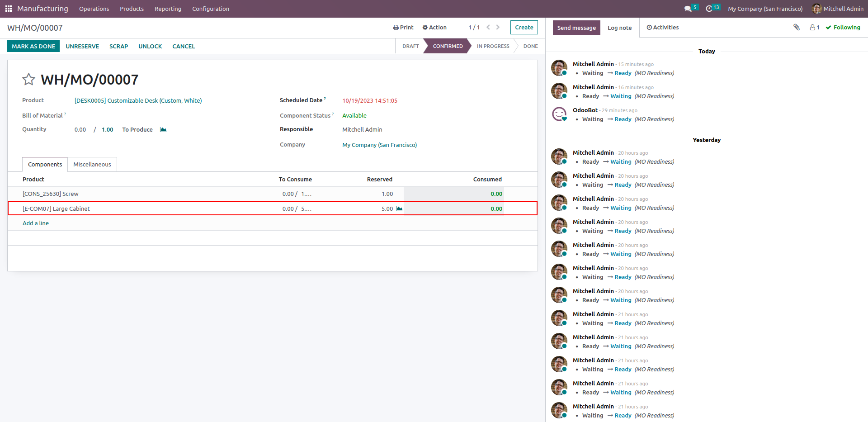This screenshot has width=868, height=422.
Task: Switch to the Components tab
Action: 45,164
